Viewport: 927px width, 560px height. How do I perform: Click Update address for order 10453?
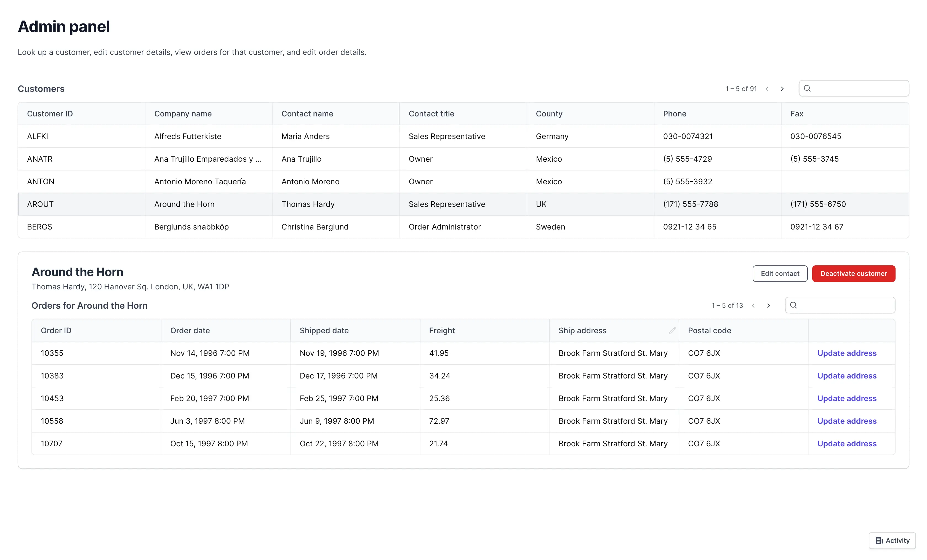(x=847, y=398)
